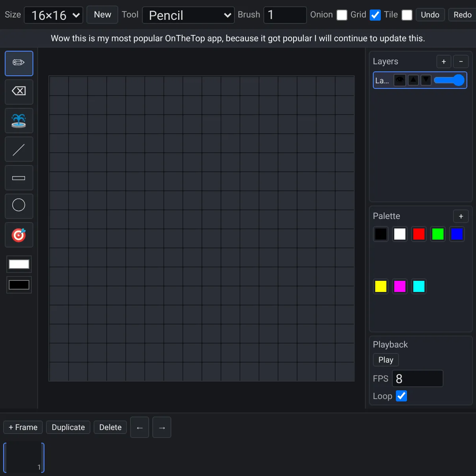476x476 pixels.
Task: Toggle layer visibility eye icon
Action: pyautogui.click(x=400, y=80)
